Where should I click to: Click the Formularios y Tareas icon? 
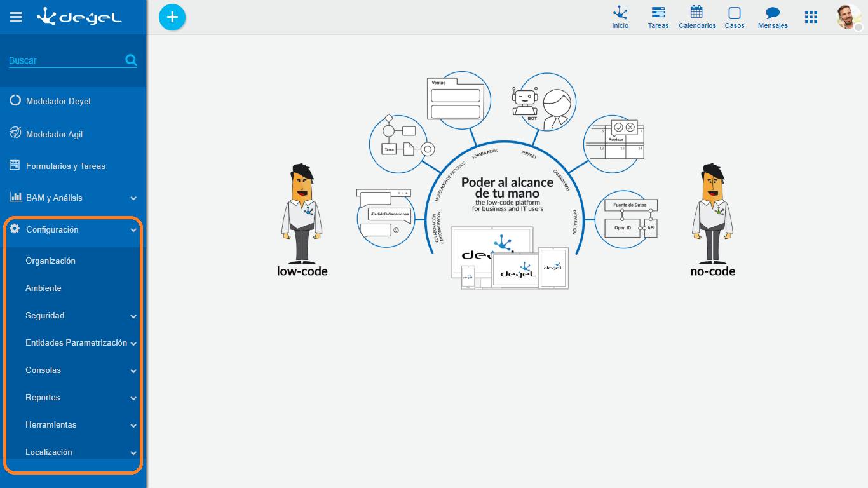pyautogui.click(x=15, y=165)
